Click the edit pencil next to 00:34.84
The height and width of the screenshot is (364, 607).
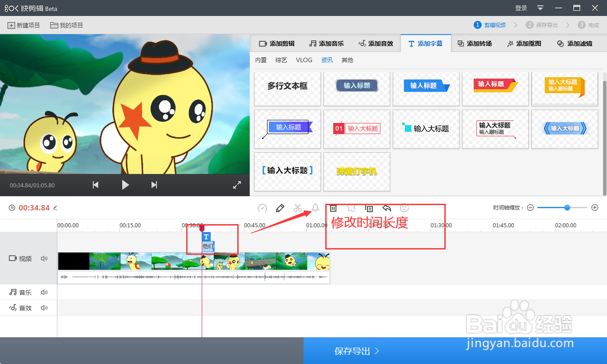tap(55, 208)
